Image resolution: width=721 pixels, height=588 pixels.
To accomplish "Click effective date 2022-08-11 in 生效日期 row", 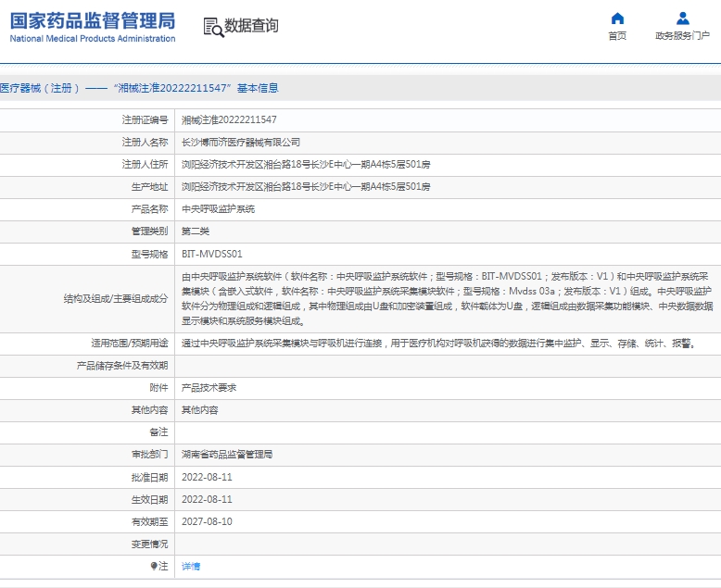I will 207,499.
